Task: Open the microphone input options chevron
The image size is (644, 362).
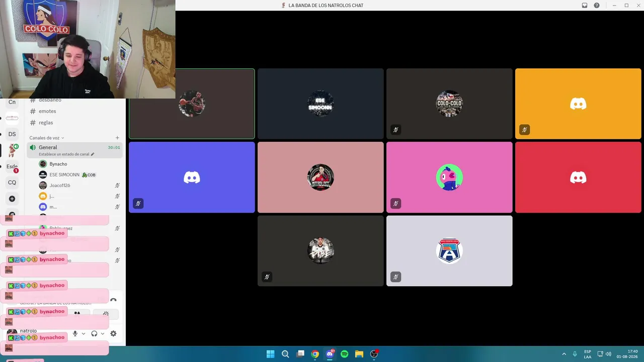Action: click(84, 333)
